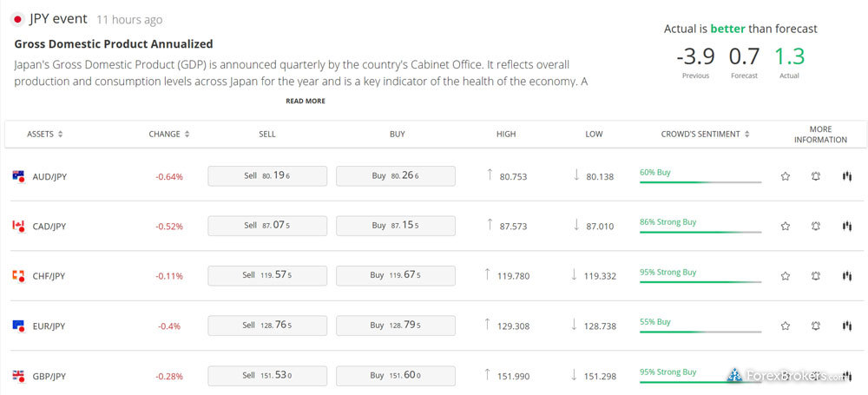Click Buy 87.155 button for CAD/JPY

(396, 226)
